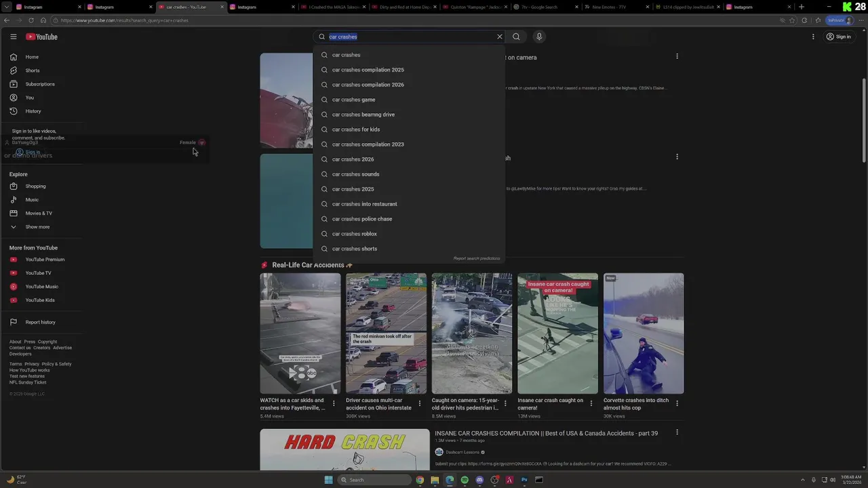Image resolution: width=868 pixels, height=488 pixels.
Task: Clear the search box with the X
Action: tap(500, 37)
